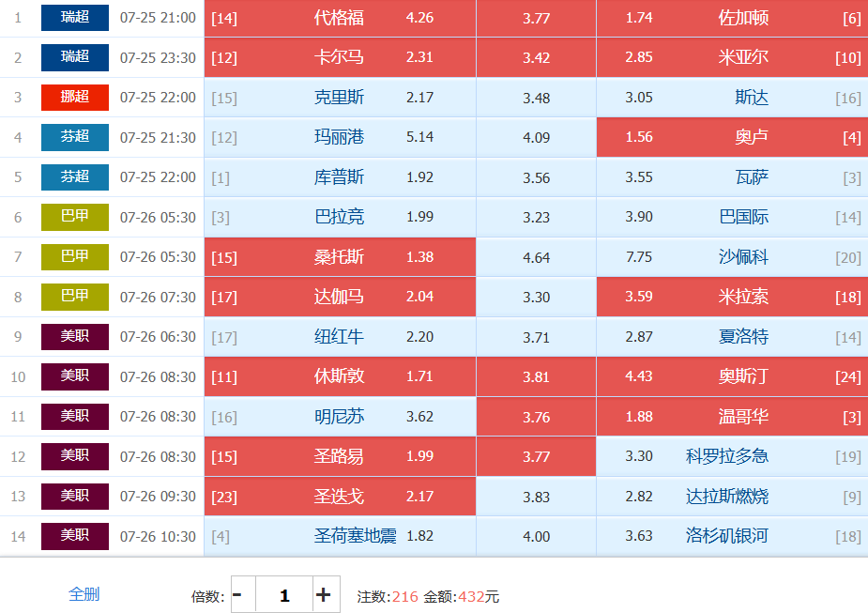This screenshot has height=613, width=868.
Task: Select 圣荷塞地震 1.82 home win
Action: pos(340,536)
